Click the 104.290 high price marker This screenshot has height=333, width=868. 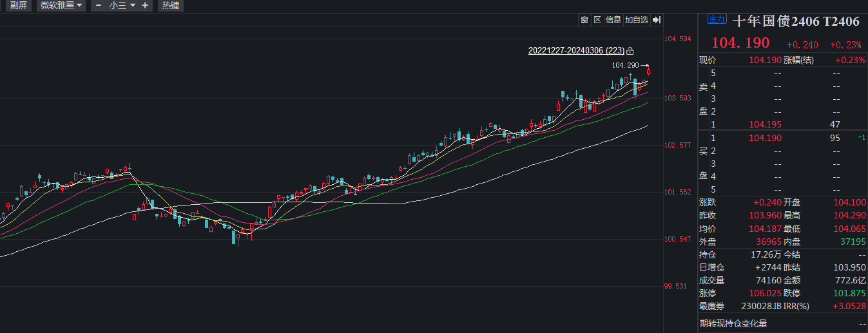(624, 66)
